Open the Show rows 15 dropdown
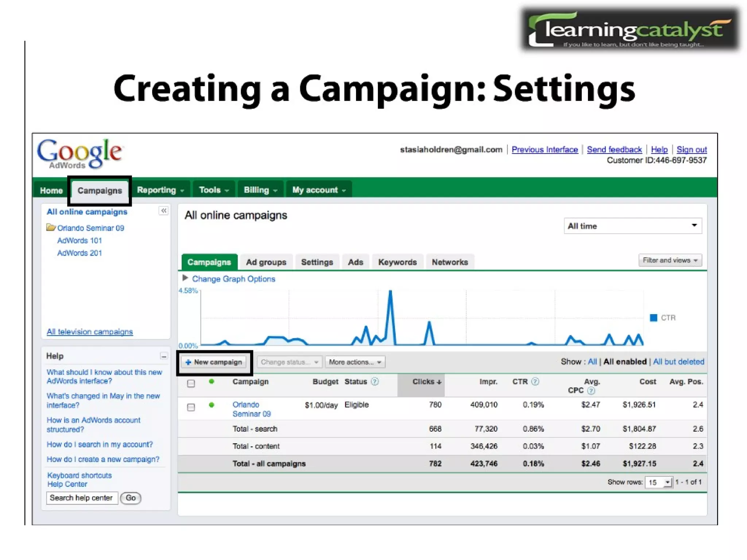This screenshot has height=560, width=747. 658,482
